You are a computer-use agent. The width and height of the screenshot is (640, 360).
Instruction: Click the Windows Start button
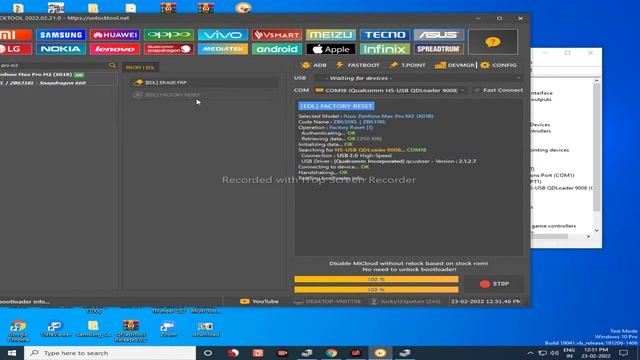click(x=12, y=353)
